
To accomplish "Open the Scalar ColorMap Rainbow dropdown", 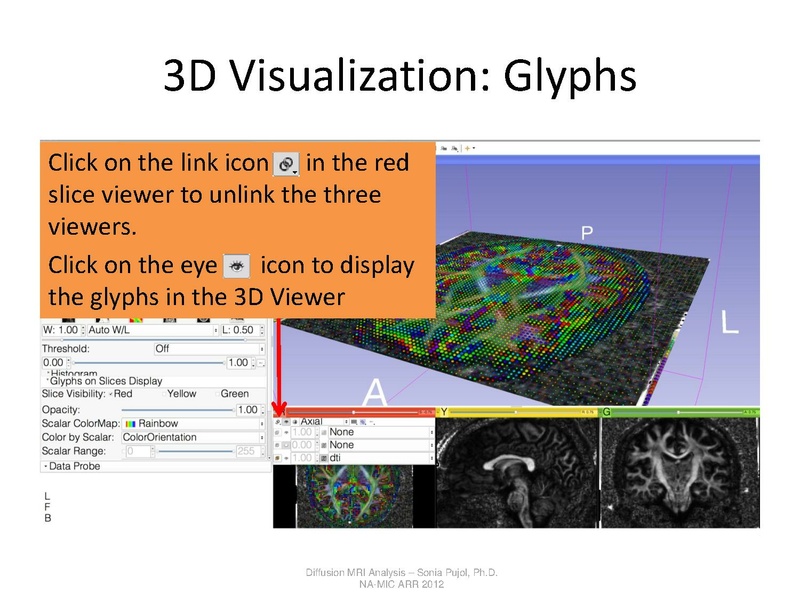I will 193,424.
